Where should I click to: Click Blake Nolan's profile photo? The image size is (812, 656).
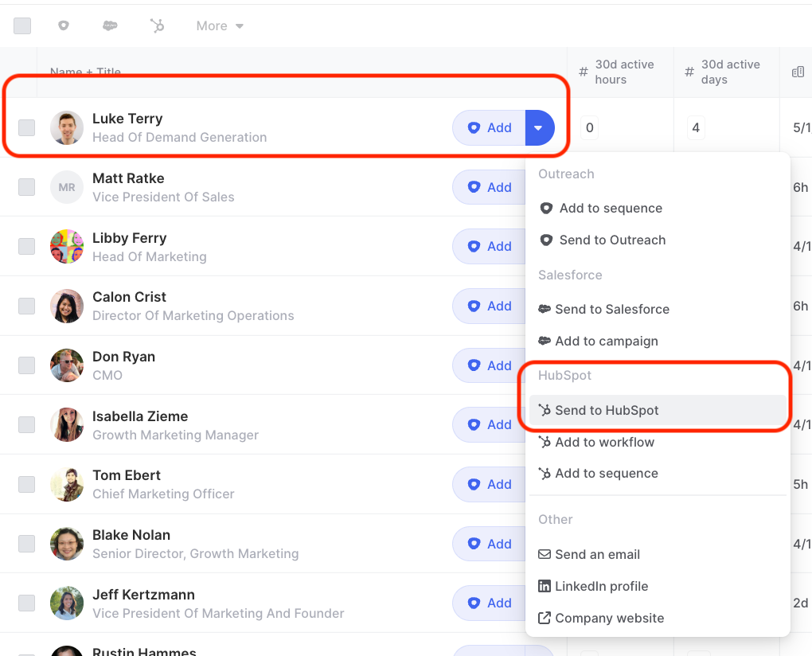(x=67, y=544)
